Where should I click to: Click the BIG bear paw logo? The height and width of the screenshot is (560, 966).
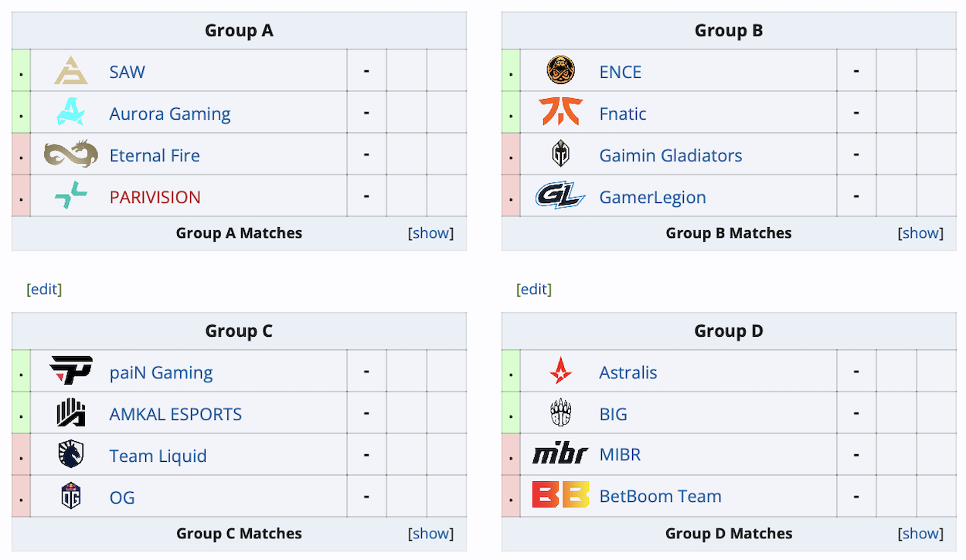coord(560,413)
